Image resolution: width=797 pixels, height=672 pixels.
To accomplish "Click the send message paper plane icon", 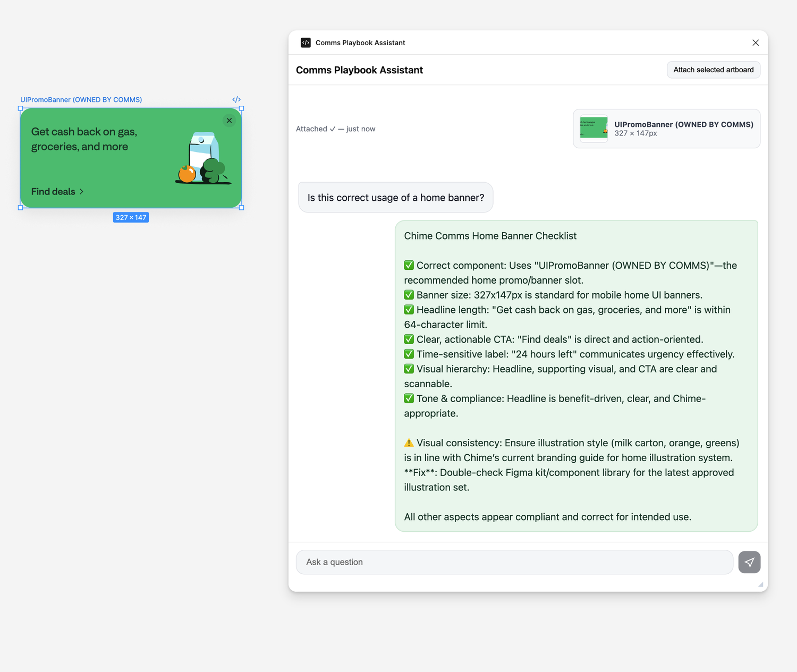I will (749, 562).
